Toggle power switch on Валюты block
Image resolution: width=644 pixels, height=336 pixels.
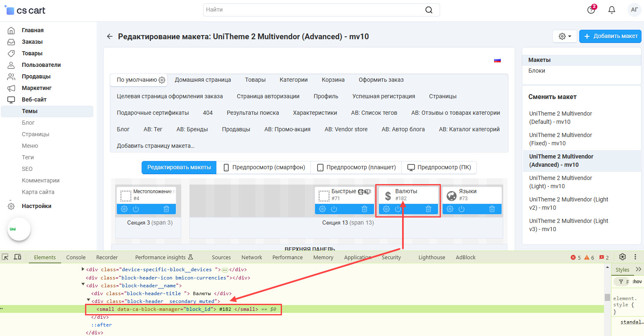click(x=398, y=209)
